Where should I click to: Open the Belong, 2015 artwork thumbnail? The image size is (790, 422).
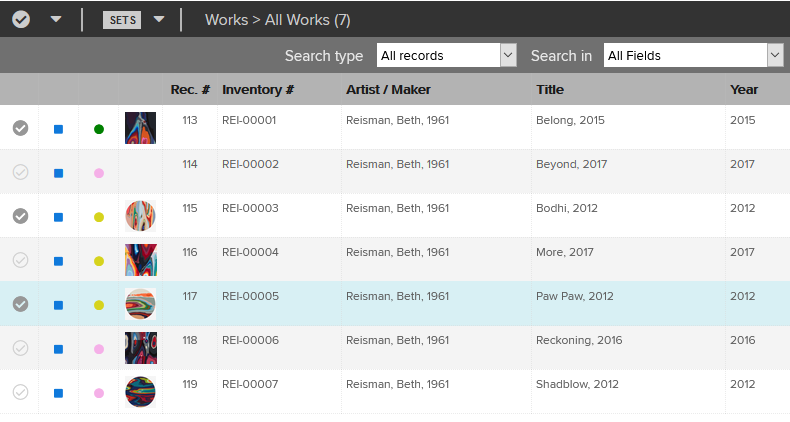click(140, 127)
